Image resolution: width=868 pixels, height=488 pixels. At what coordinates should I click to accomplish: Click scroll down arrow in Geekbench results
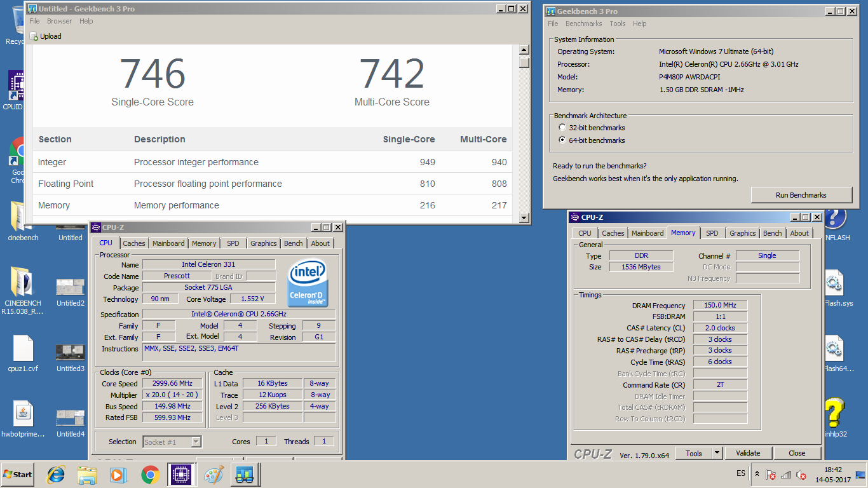point(524,218)
